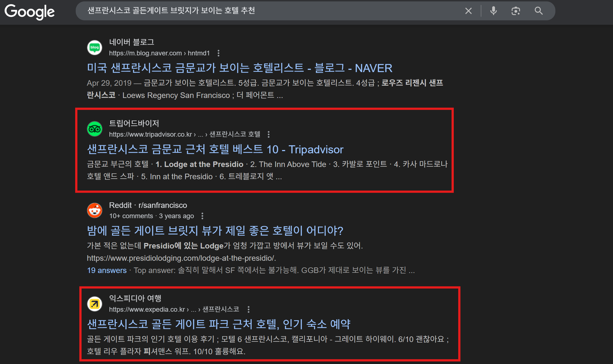Image resolution: width=613 pixels, height=364 pixels.
Task: Click the Expedia arrow favicon
Action: click(95, 304)
